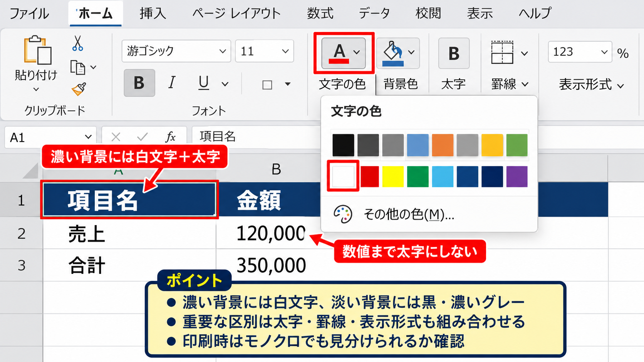Click the fx insert function icon
The width and height of the screenshot is (644, 362).
click(x=170, y=137)
